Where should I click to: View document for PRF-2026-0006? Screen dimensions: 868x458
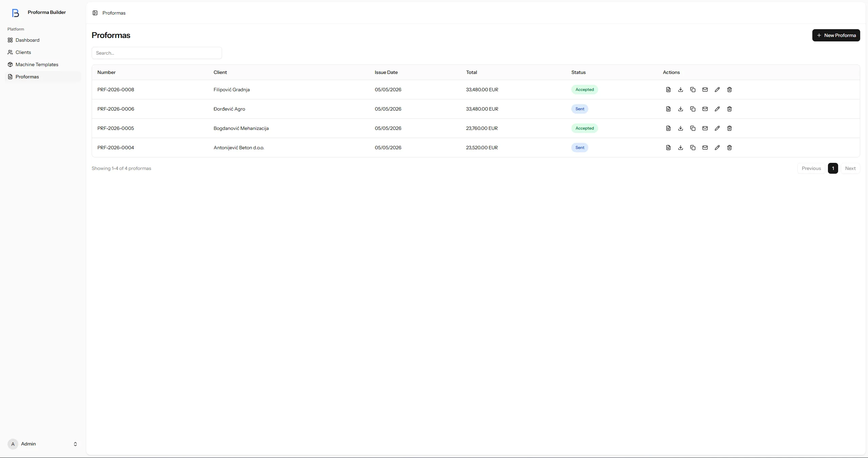click(x=668, y=109)
